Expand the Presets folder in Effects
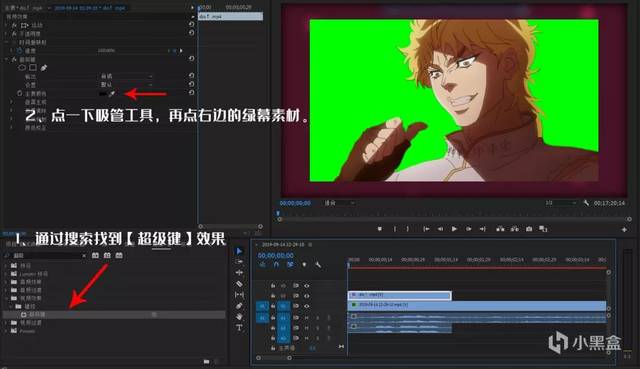Viewport: 640px width, 369px height. (x=6, y=265)
